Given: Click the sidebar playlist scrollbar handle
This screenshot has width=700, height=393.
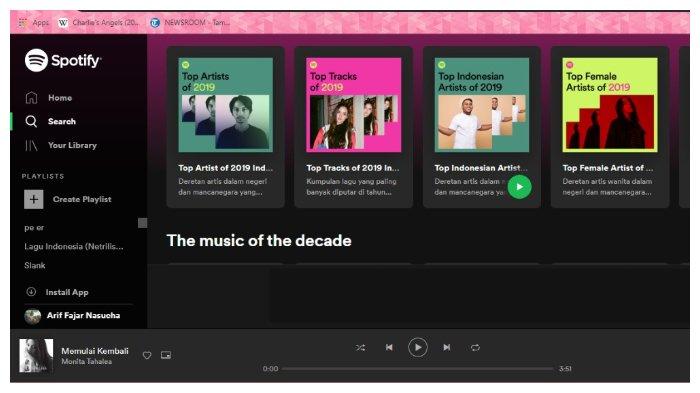Looking at the screenshot, I should coord(142,223).
